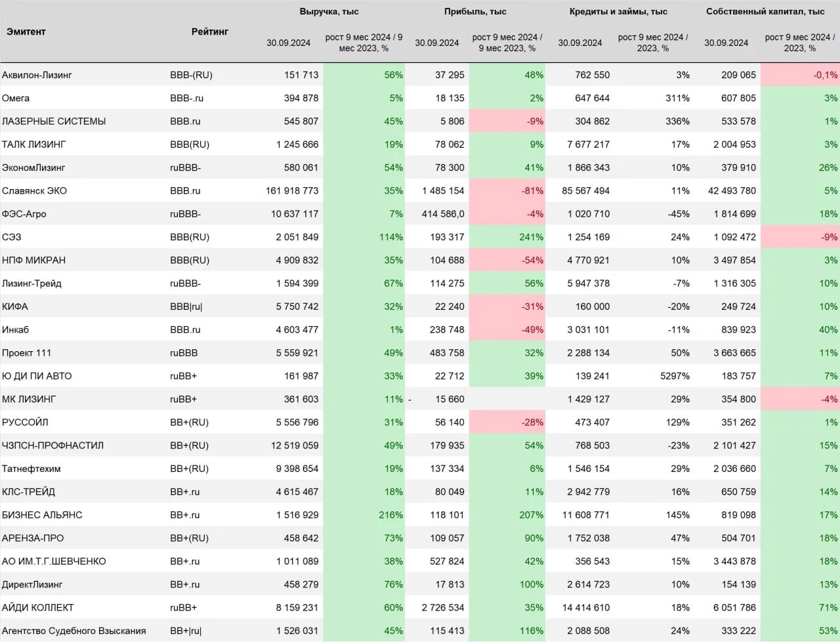Click the issuer "КЛС-ТРЕЙД"
The width and height of the screenshot is (840, 642).
click(28, 492)
